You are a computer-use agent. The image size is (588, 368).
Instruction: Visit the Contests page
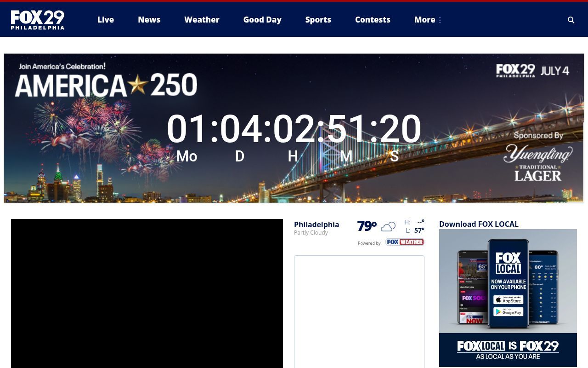[x=373, y=20]
